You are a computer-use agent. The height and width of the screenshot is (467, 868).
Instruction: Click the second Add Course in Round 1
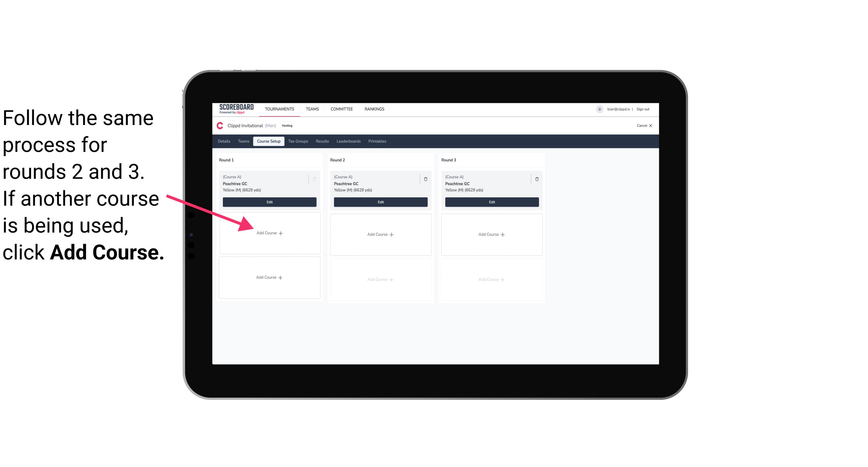pos(268,278)
